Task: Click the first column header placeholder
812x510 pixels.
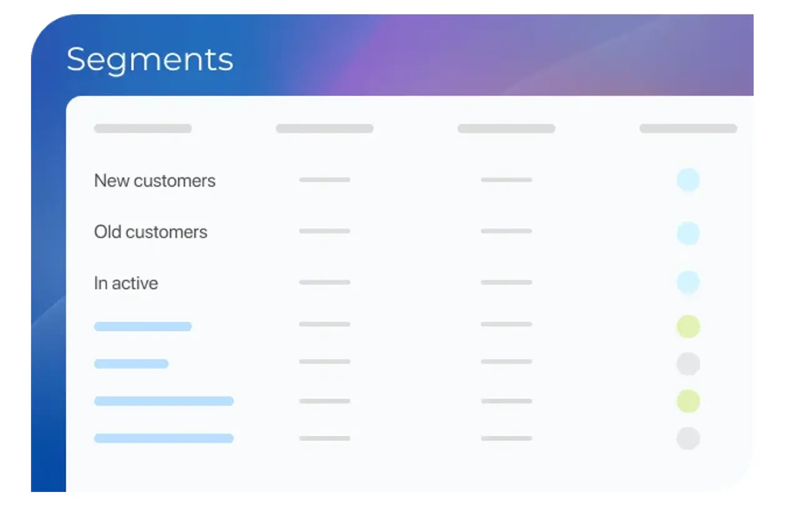Action: pos(142,129)
